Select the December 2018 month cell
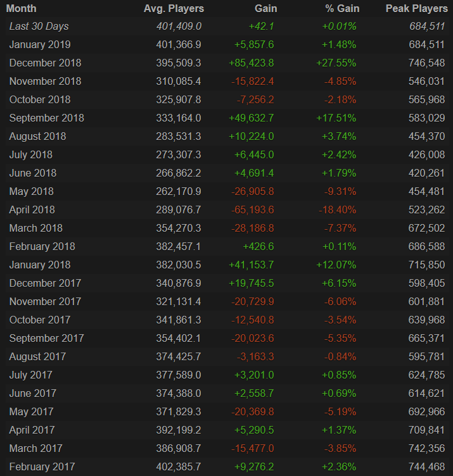 pos(45,63)
